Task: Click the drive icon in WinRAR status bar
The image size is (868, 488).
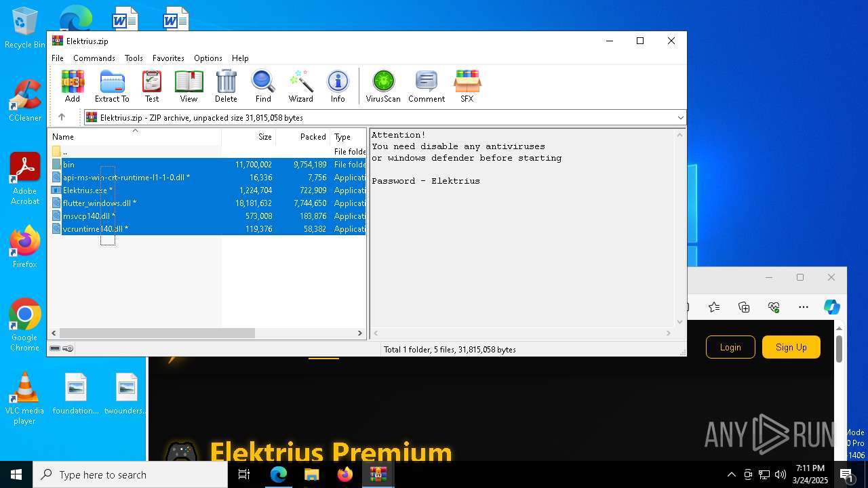Action: point(55,348)
